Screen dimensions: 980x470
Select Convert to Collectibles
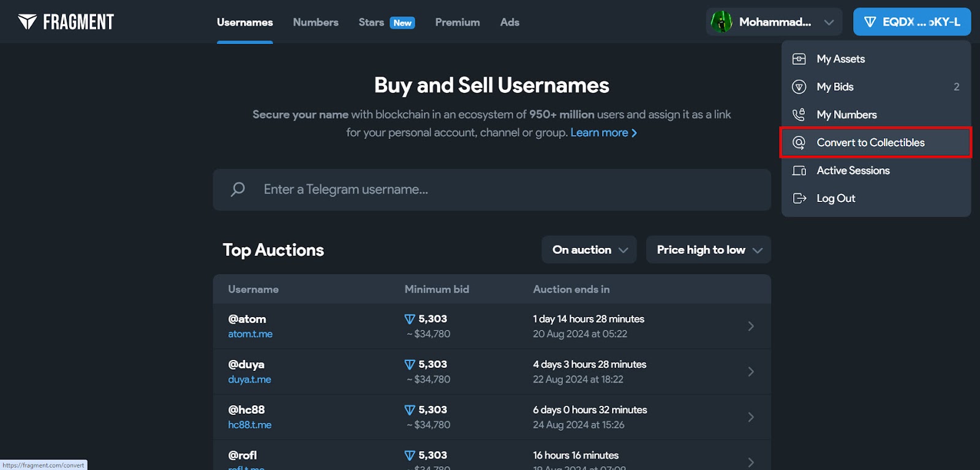pyautogui.click(x=876, y=143)
